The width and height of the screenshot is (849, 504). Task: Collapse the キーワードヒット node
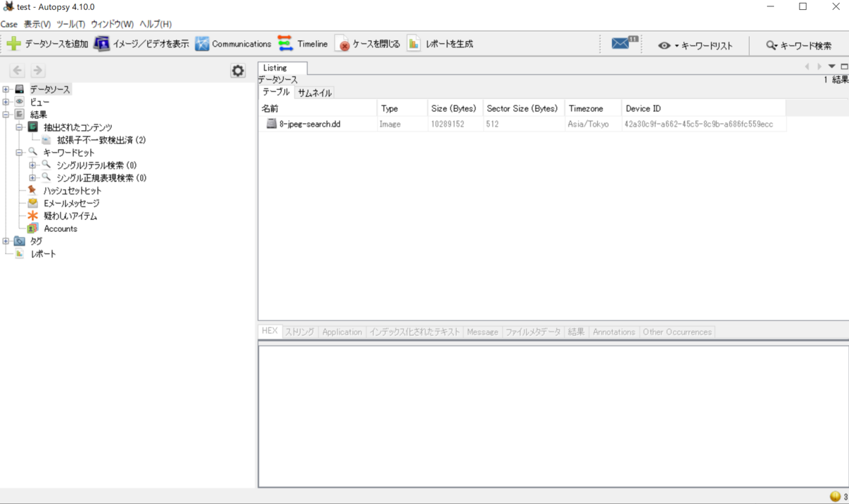[19, 153]
